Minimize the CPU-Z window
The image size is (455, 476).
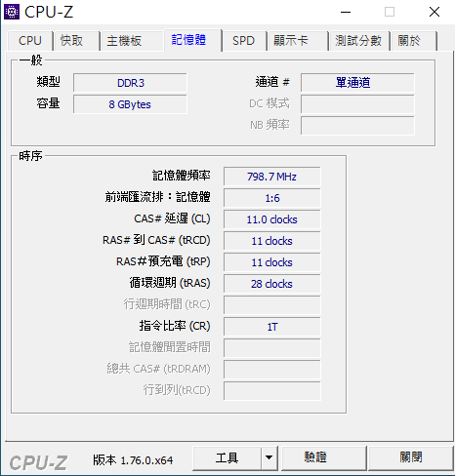[346, 13]
